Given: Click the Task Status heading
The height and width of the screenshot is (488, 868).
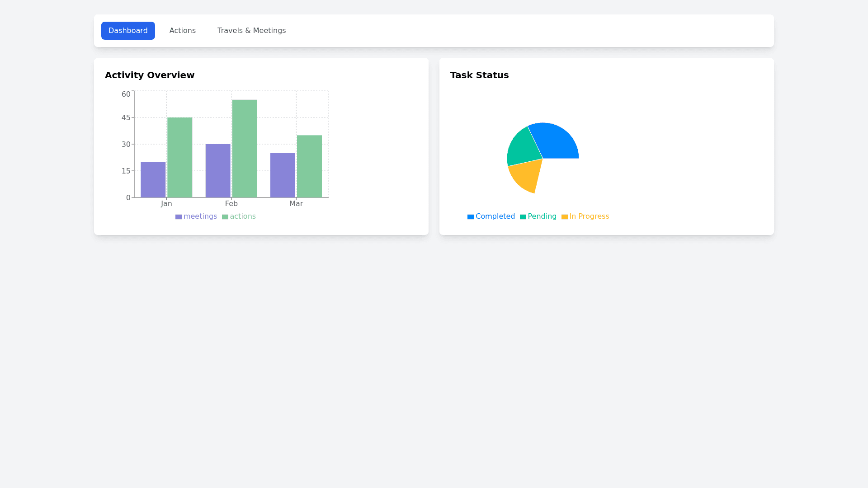Looking at the screenshot, I should pos(479,75).
